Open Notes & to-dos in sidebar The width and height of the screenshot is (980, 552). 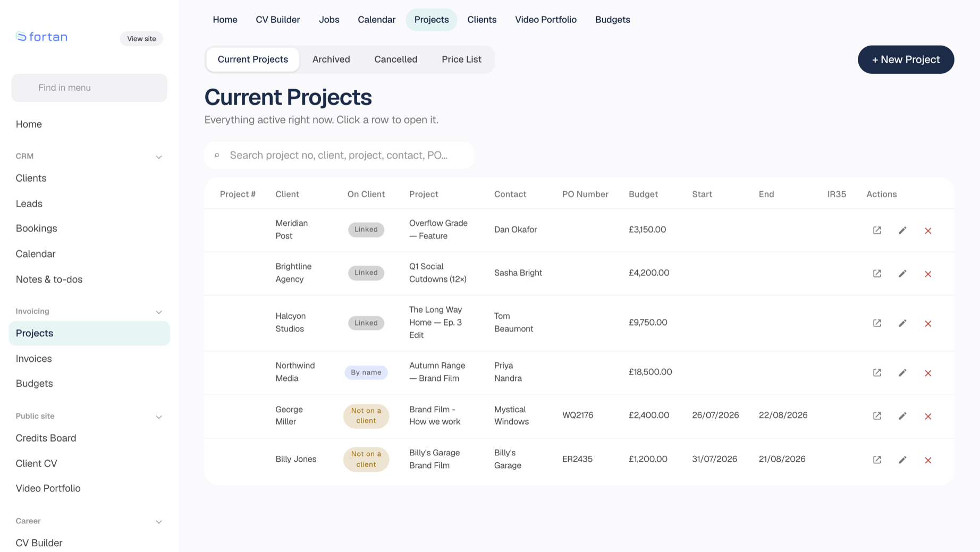tap(89, 279)
